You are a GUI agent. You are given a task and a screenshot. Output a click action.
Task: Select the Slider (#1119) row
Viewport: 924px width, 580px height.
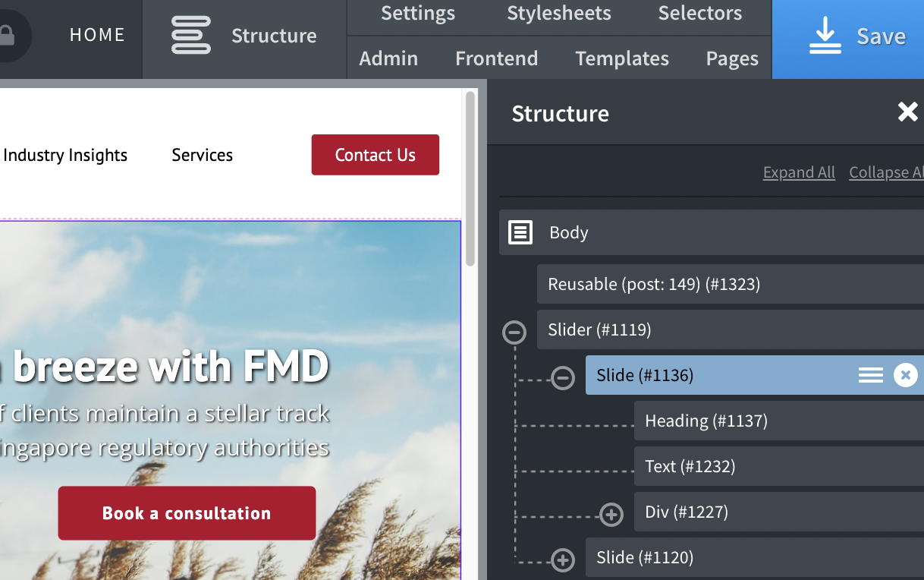coord(731,329)
